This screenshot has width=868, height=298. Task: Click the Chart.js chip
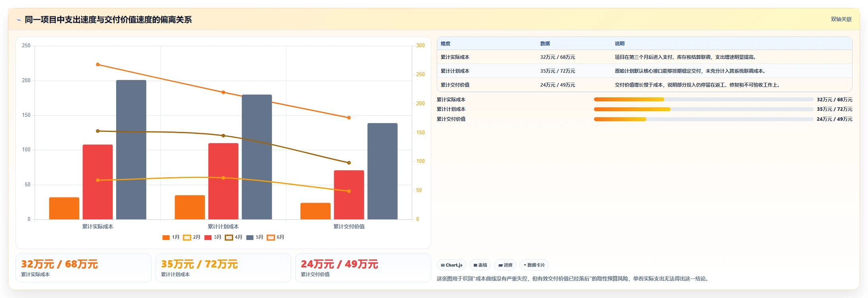tap(452, 265)
